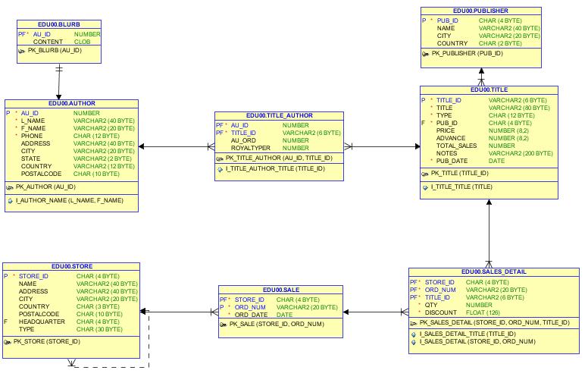Click the key icon beside PK_SALE (STORE_ID, ORD_NUM)
Image resolution: width=588 pixels, height=386 pixels.
(224, 325)
